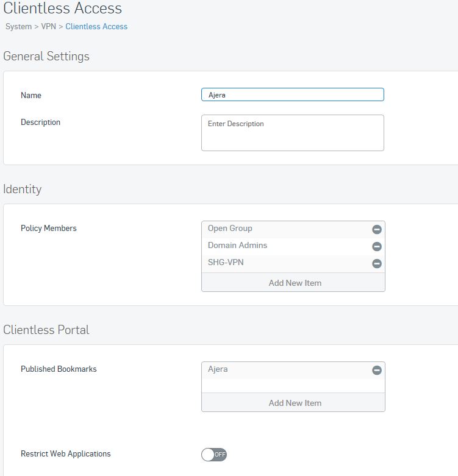The image size is (458, 476).
Task: Open the Clientless Access breadcrumb link
Action: click(x=96, y=26)
